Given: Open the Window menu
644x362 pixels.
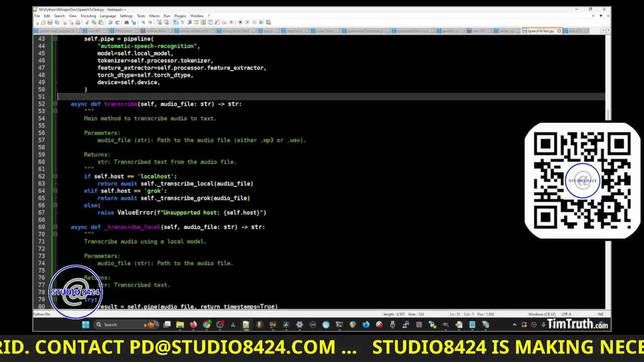Looking at the screenshot, I should 197,16.
